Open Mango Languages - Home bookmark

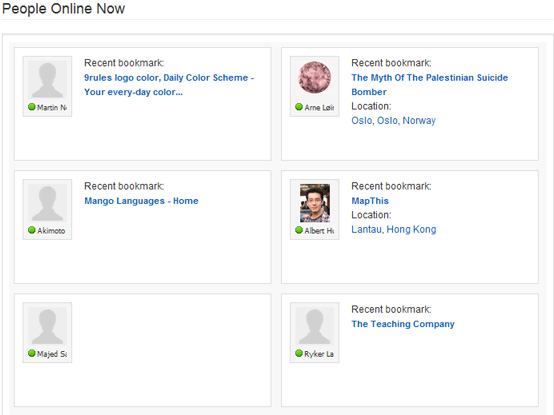141,201
